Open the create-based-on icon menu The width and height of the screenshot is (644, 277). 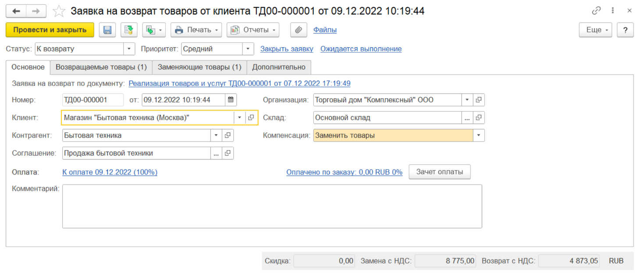point(153,30)
